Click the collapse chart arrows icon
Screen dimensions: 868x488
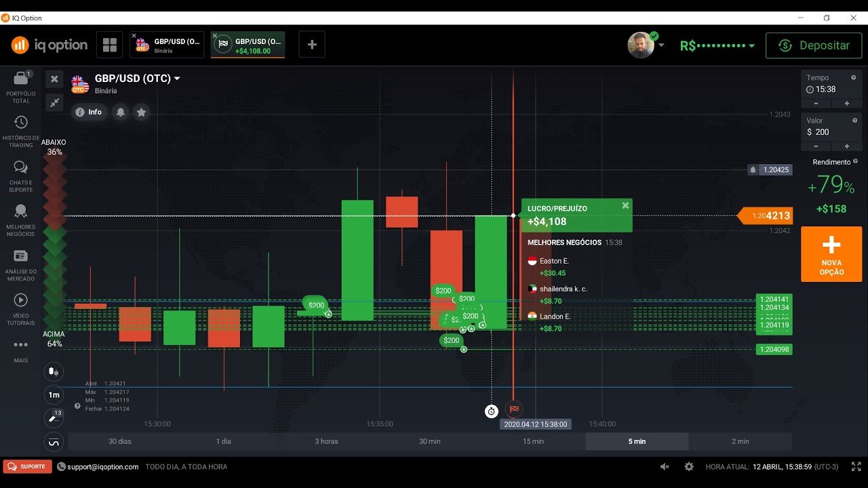tap(54, 102)
